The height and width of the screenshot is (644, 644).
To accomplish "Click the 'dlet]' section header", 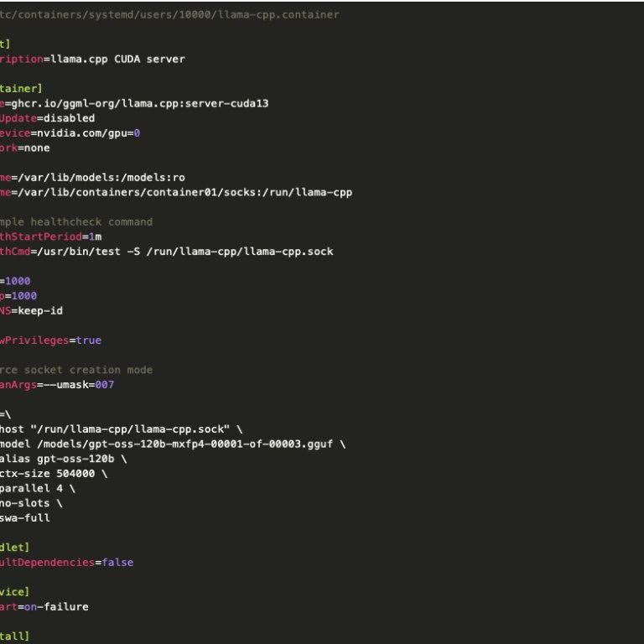I will [15, 548].
